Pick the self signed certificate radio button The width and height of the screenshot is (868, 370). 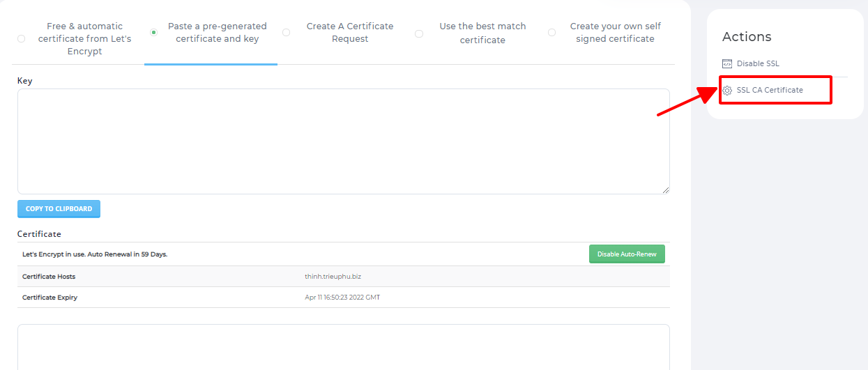pyautogui.click(x=551, y=32)
